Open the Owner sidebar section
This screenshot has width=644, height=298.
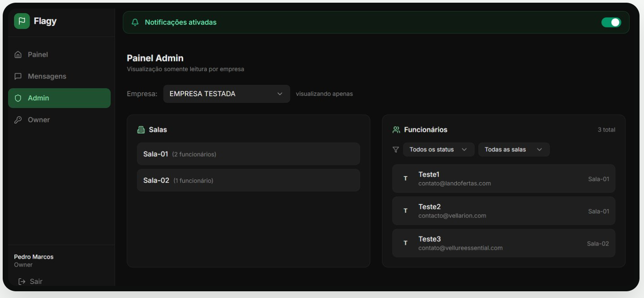point(59,120)
